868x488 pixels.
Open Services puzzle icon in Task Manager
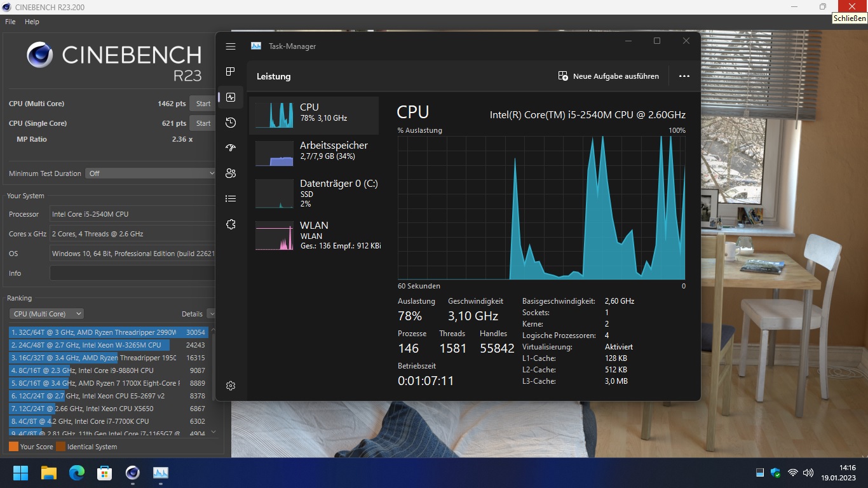point(231,224)
